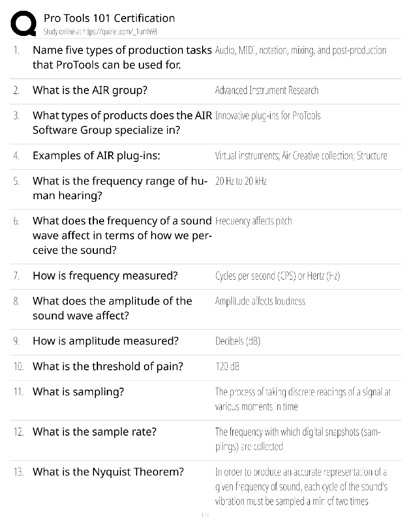Click the Examples of AIR plug-ins row

pyautogui.click(x=205, y=156)
